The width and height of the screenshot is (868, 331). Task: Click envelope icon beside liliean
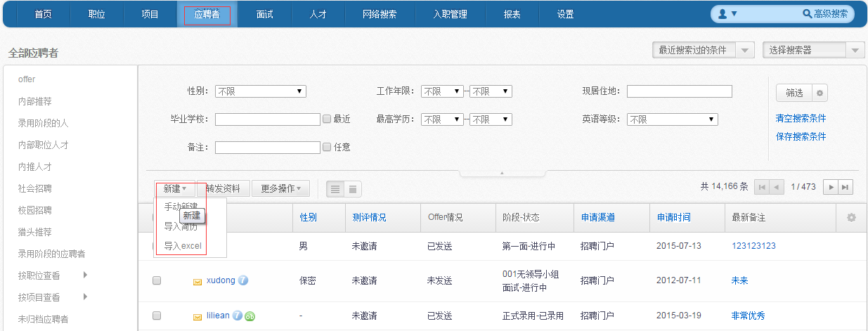click(197, 316)
